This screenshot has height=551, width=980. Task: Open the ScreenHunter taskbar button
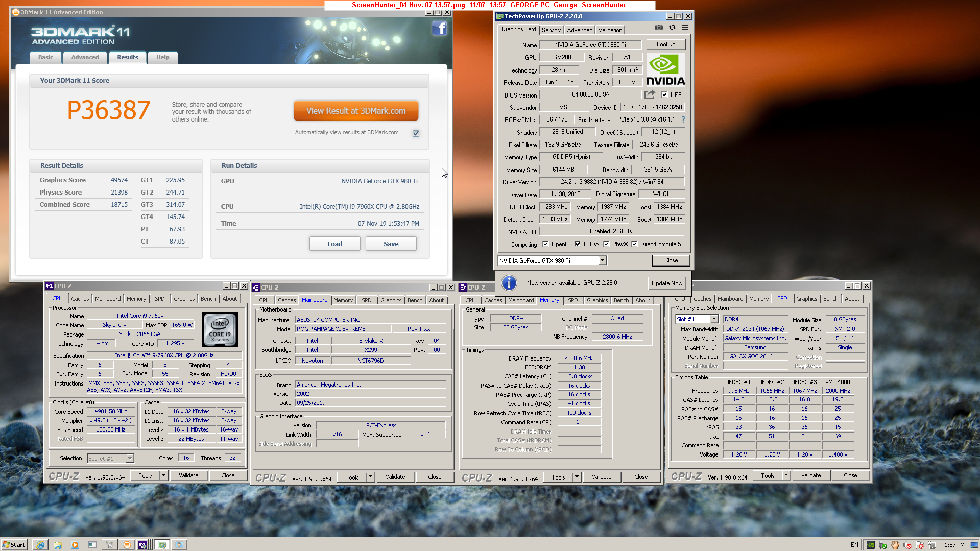(x=179, y=545)
